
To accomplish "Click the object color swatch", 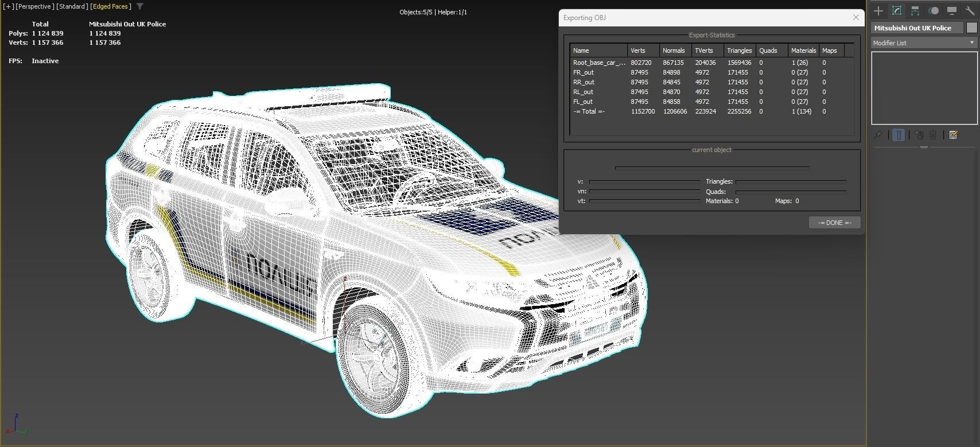I will click(971, 28).
